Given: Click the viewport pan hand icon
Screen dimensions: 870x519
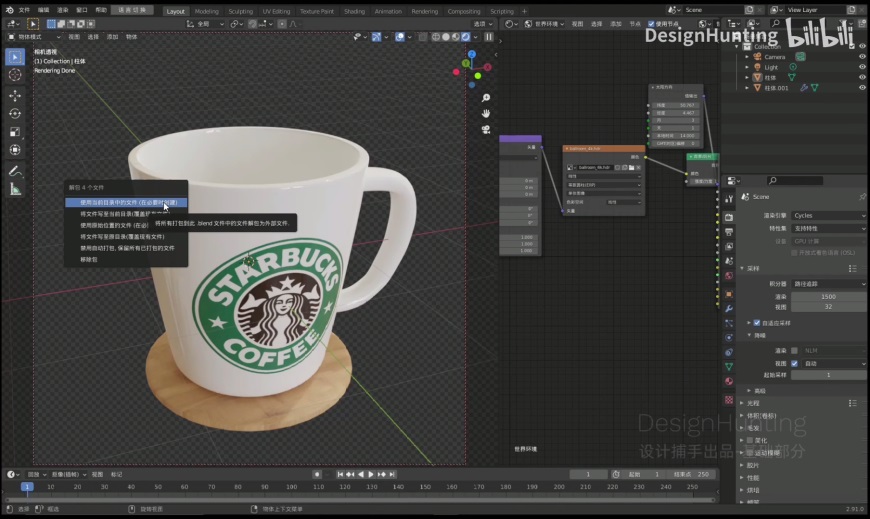Looking at the screenshot, I should click(486, 113).
